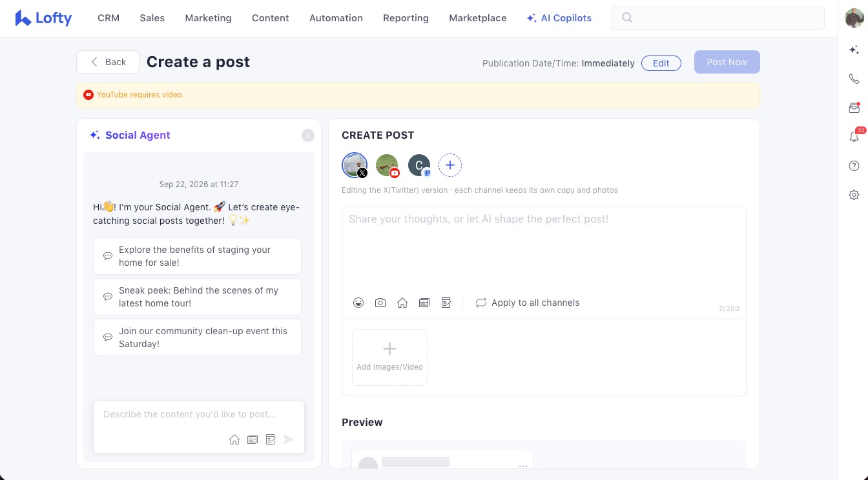Open the CRM menu
This screenshot has width=868, height=480.
108,18
